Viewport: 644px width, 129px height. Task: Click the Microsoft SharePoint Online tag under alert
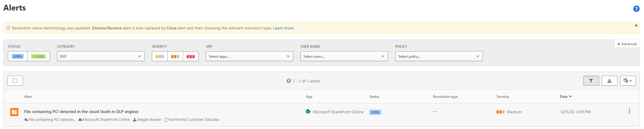click(x=104, y=120)
